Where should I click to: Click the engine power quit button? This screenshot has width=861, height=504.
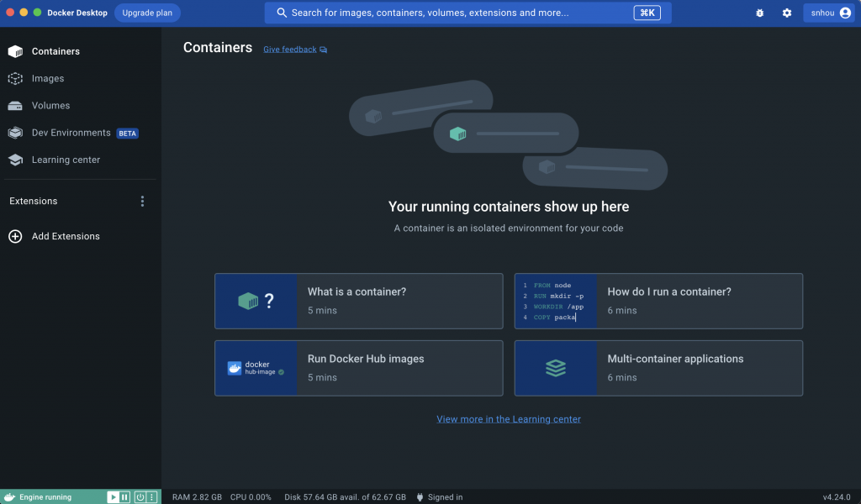[x=140, y=497]
